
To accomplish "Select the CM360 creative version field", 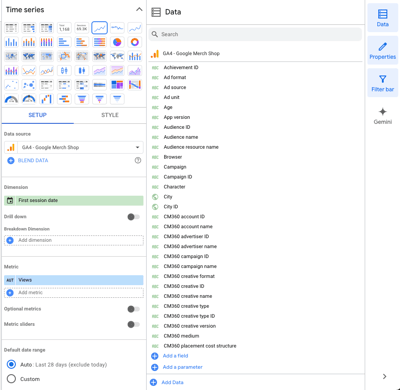I will tap(190, 326).
